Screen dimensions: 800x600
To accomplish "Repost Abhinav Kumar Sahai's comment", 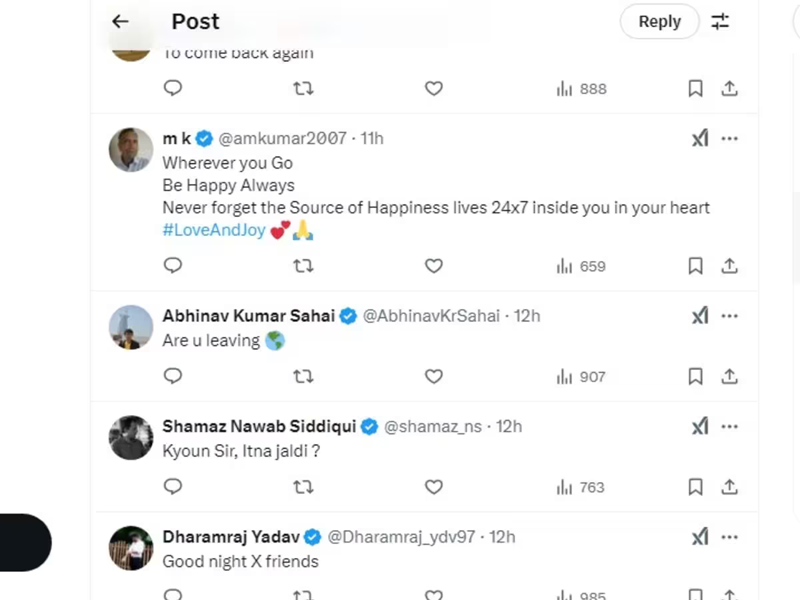I will [x=303, y=376].
